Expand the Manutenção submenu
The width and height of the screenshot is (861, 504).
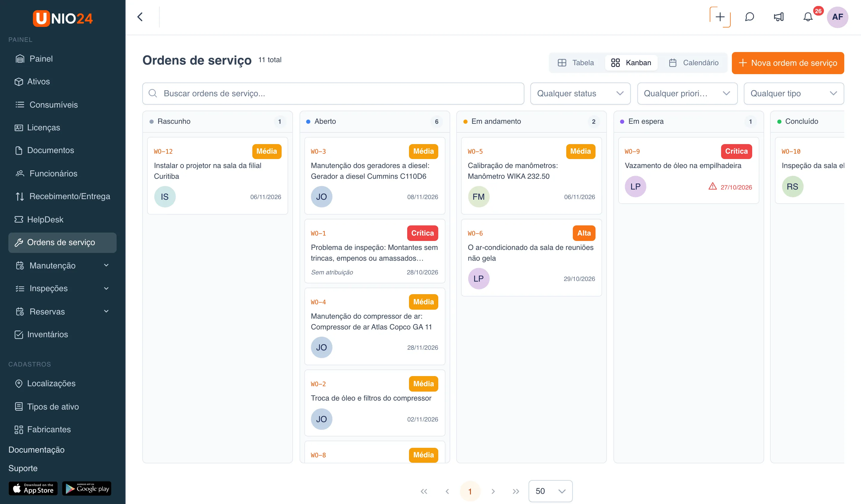coord(62,265)
